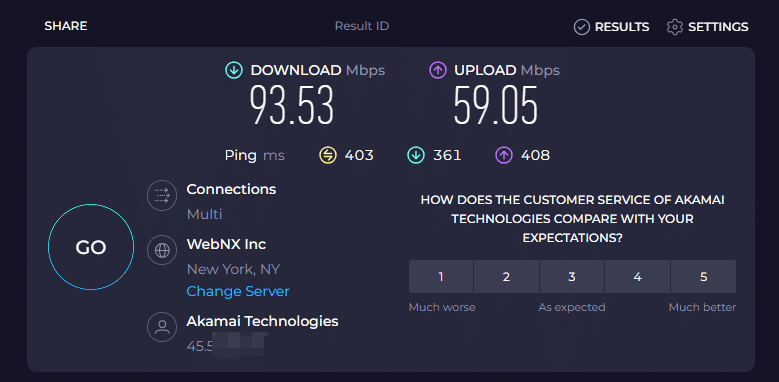This screenshot has width=779, height=382.
Task: Click the Change Server link
Action: tap(238, 291)
